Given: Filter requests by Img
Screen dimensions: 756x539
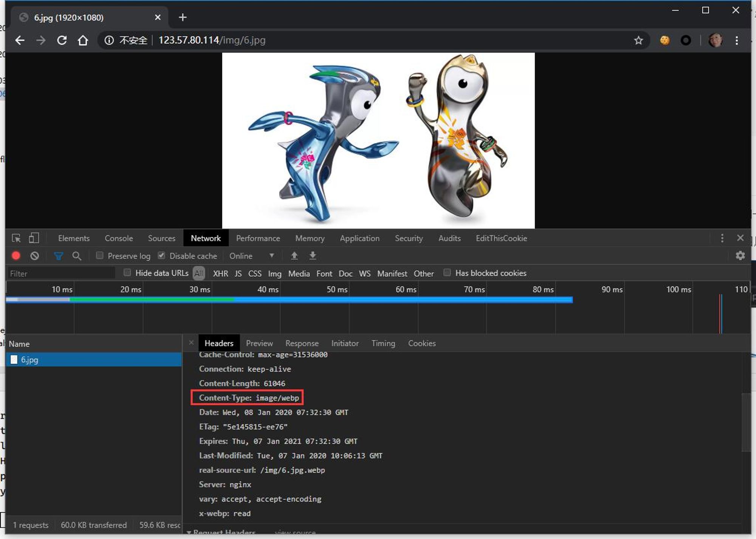Looking at the screenshot, I should [275, 273].
